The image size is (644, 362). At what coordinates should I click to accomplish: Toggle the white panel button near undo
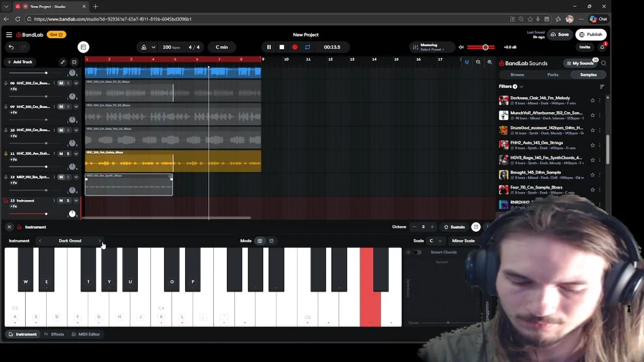(84, 47)
